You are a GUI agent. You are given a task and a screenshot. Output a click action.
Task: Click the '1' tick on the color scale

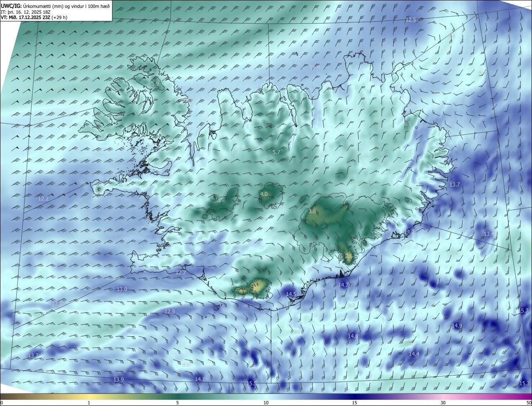click(89, 403)
